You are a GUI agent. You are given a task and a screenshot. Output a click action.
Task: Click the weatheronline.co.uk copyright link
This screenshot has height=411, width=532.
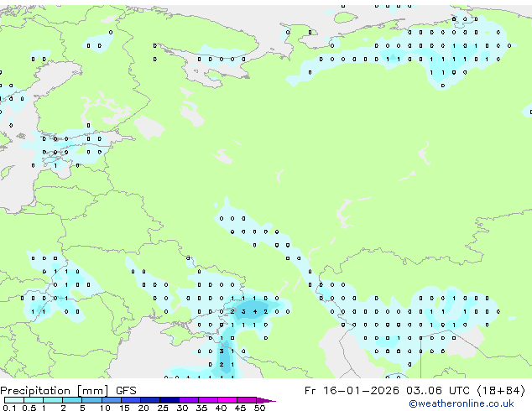pos(462,403)
